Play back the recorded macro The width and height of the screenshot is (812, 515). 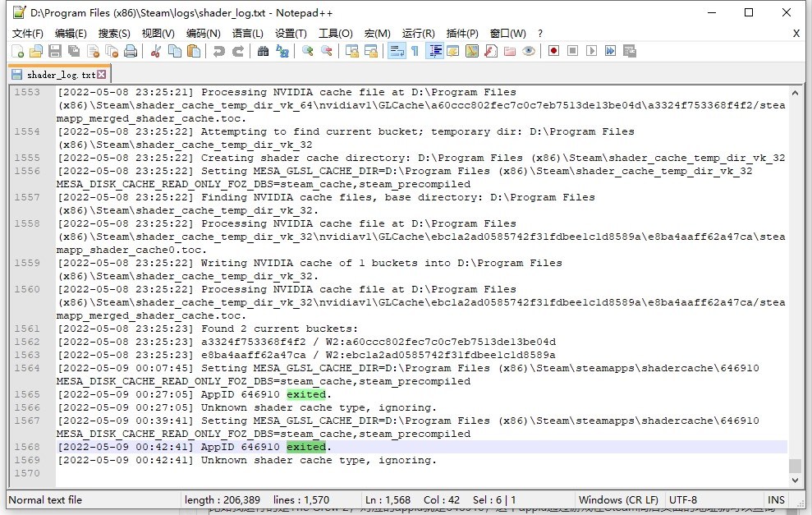coord(591,51)
